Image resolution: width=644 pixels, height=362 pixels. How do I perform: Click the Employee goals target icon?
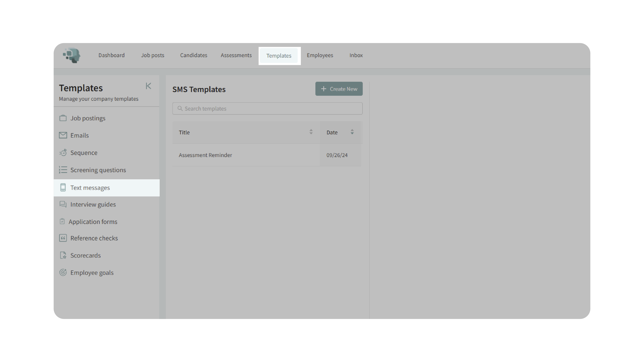pos(63,272)
